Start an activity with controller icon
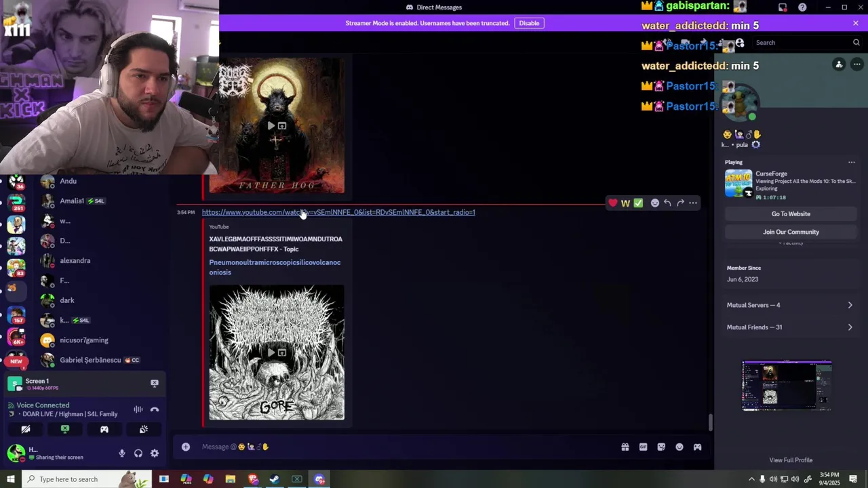The image size is (868, 488). click(x=104, y=429)
